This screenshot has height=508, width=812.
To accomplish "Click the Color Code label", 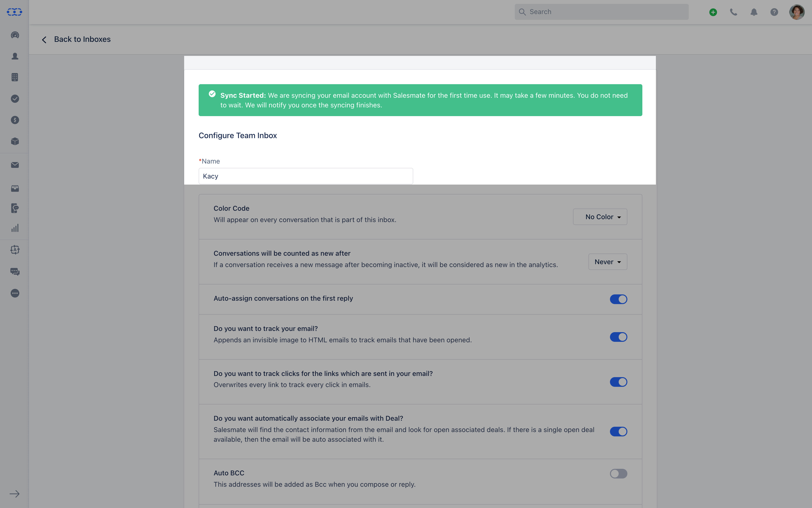I will pos(232,208).
